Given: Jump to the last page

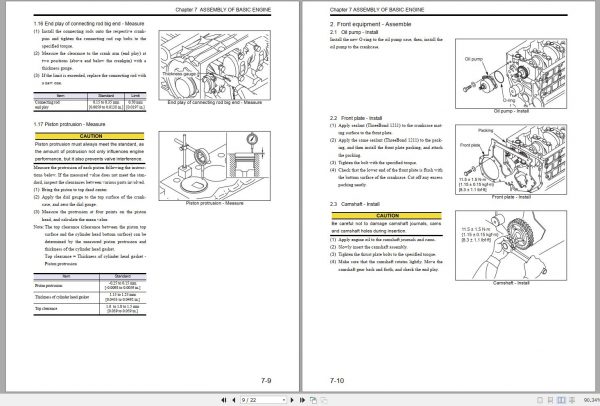Looking at the screenshot, I should pos(302,400).
